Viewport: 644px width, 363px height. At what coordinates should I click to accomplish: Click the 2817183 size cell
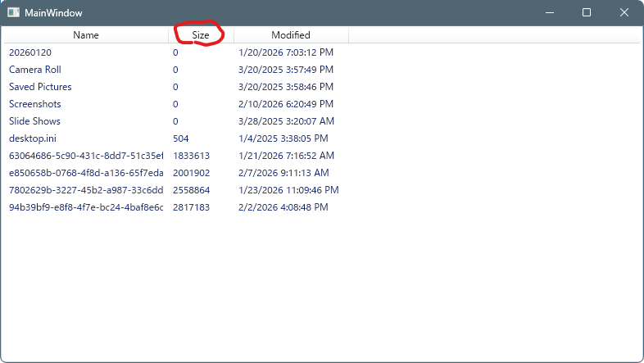coord(191,207)
